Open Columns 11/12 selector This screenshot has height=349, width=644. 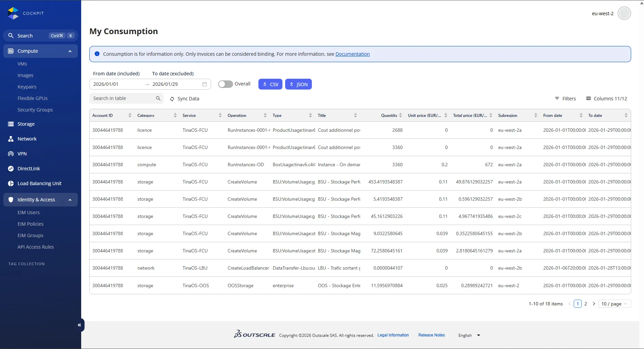pyautogui.click(x=606, y=98)
